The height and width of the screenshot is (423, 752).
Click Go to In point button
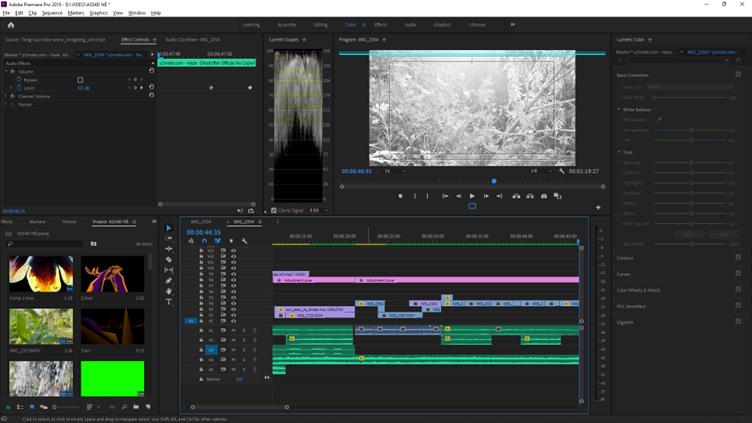click(445, 196)
